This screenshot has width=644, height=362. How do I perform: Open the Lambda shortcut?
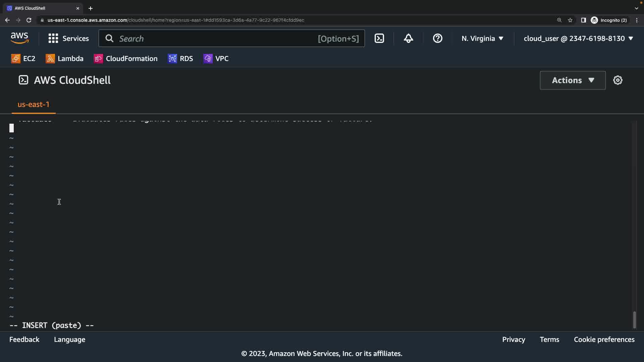tap(64, 59)
